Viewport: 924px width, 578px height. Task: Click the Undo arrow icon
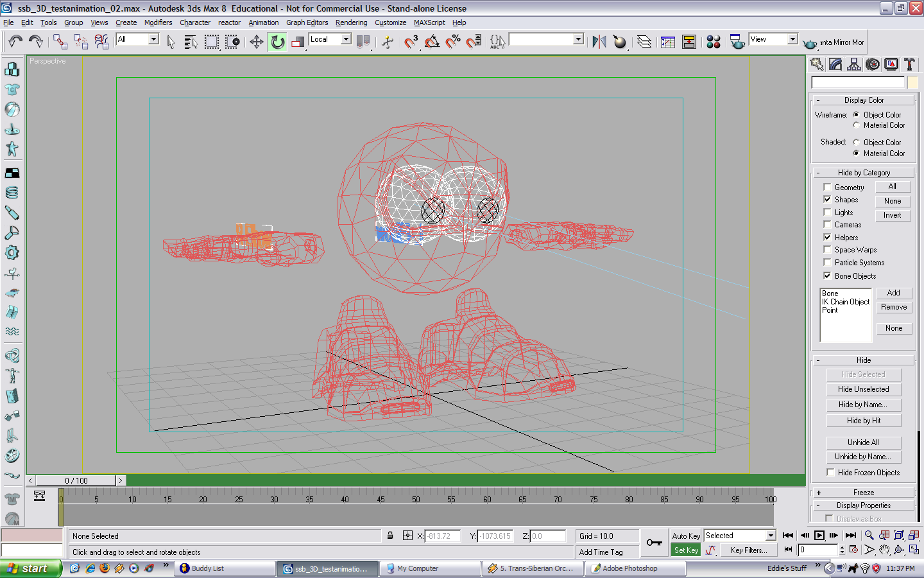tap(15, 42)
